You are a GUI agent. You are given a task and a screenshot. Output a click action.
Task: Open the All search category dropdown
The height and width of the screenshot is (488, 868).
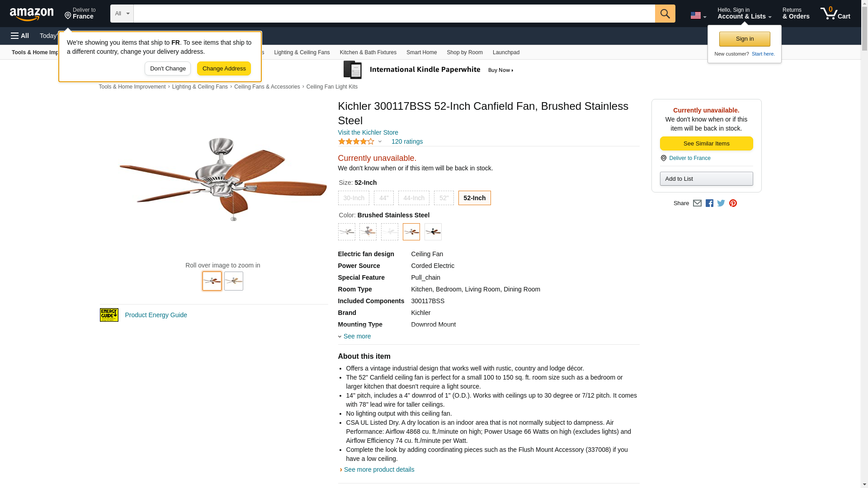(122, 14)
